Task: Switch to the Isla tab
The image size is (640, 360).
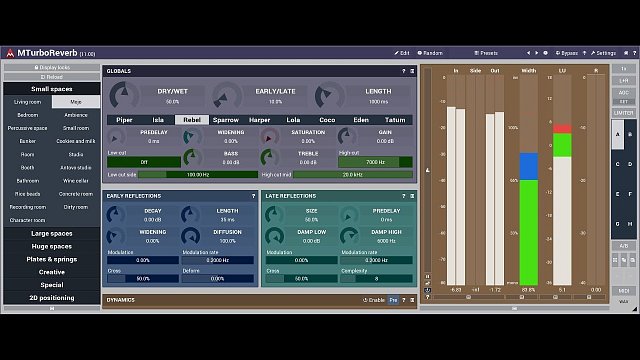Action: click(158, 120)
